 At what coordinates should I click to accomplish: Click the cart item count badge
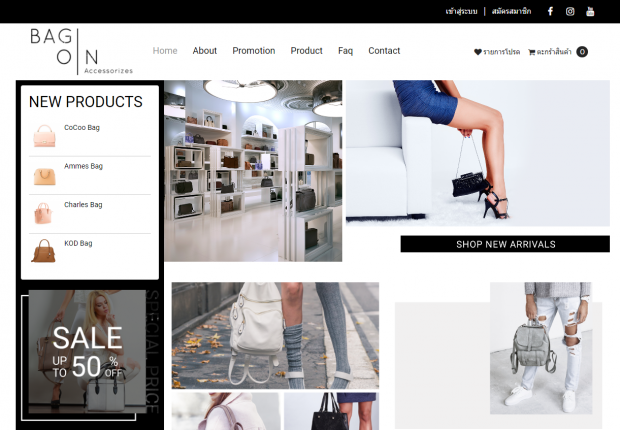tap(582, 52)
